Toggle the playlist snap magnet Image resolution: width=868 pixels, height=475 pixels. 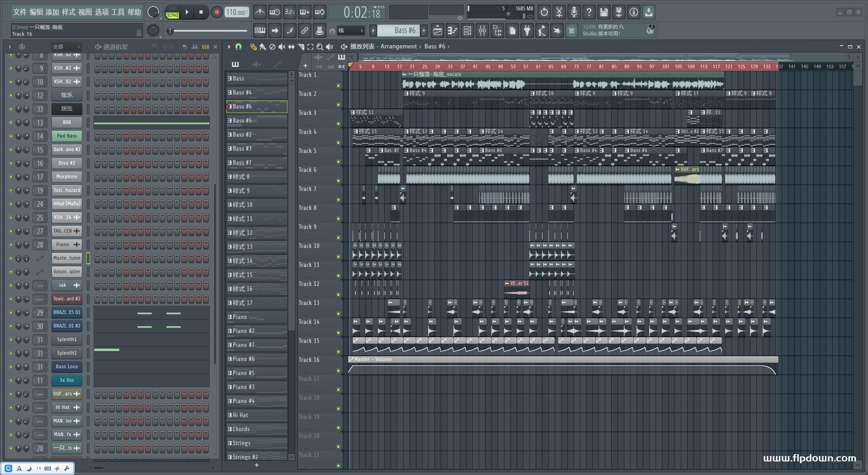(238, 47)
